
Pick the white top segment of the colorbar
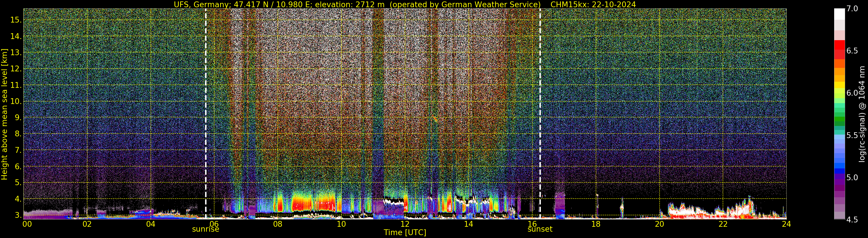(x=839, y=14)
